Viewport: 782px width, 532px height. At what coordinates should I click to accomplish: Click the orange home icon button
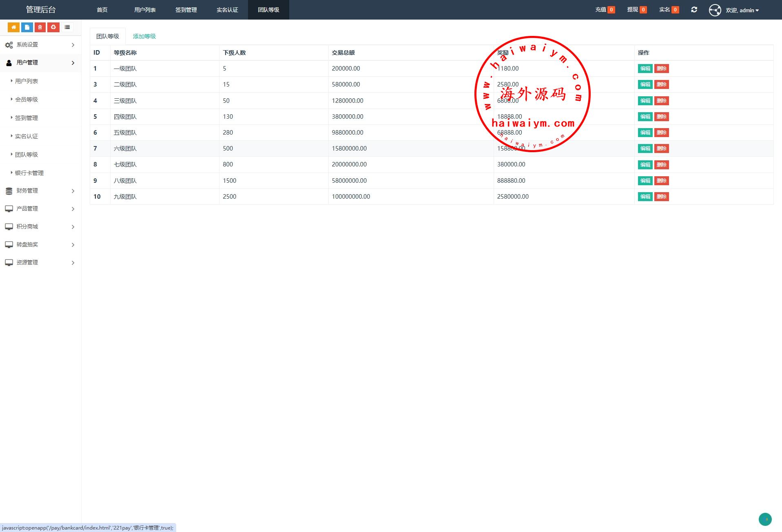13,27
